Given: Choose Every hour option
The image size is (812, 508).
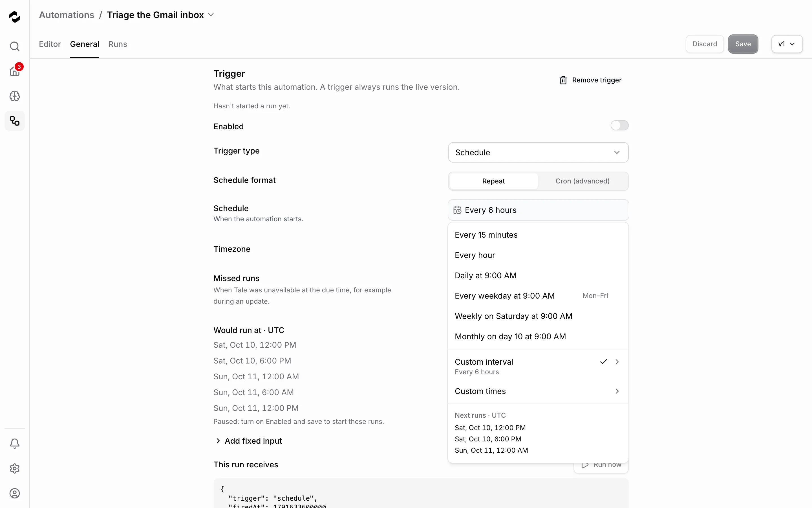Looking at the screenshot, I should (538, 255).
